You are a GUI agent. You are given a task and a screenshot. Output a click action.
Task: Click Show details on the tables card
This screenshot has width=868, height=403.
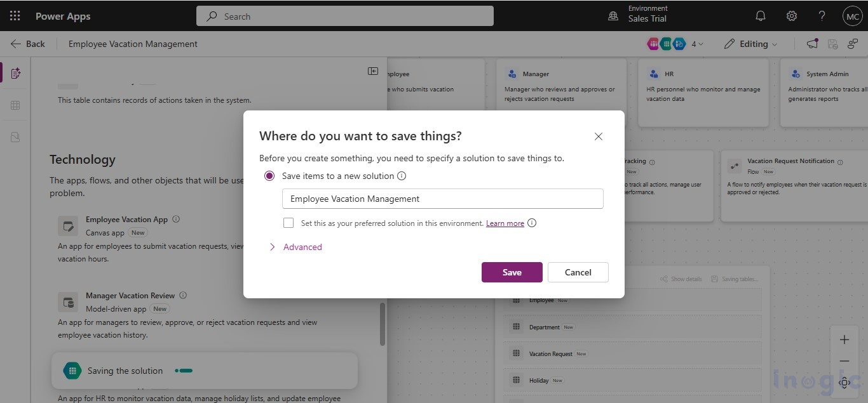681,279
